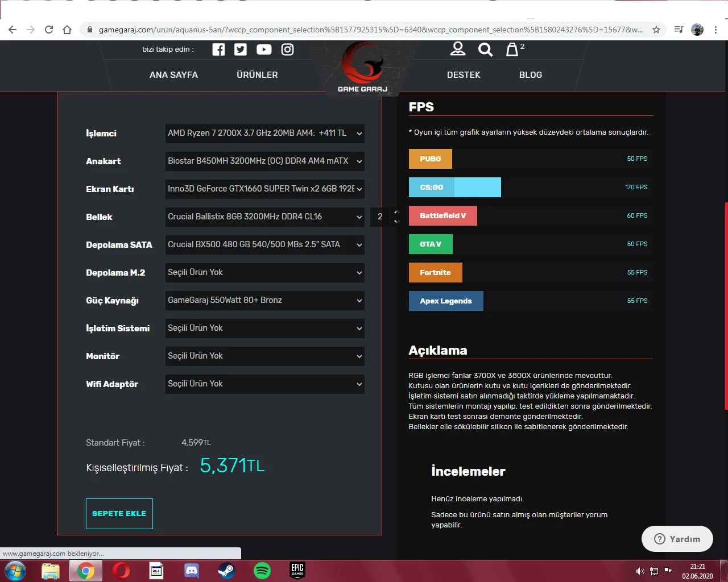Viewport: 728px width, 582px height.
Task: Open the ÜRÜNLER menu item
Action: click(x=257, y=75)
